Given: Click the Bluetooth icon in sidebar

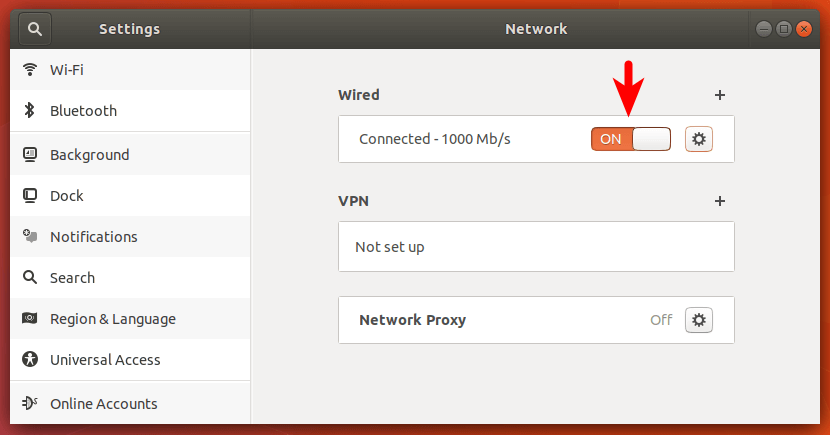Looking at the screenshot, I should coord(30,111).
